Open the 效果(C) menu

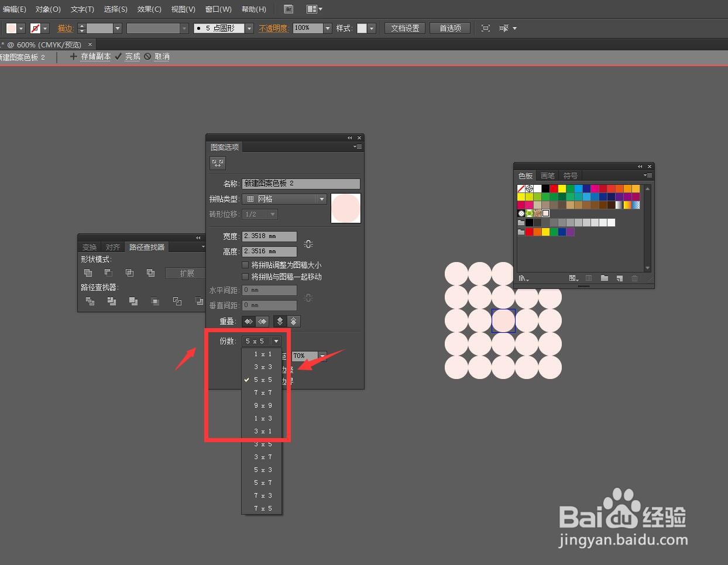[x=149, y=9]
